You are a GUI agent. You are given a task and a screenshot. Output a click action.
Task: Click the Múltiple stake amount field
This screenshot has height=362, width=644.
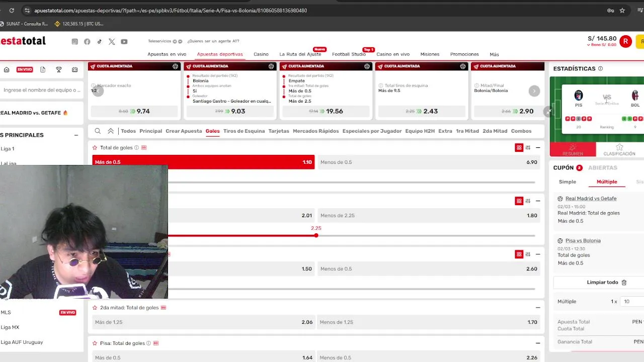(x=633, y=302)
